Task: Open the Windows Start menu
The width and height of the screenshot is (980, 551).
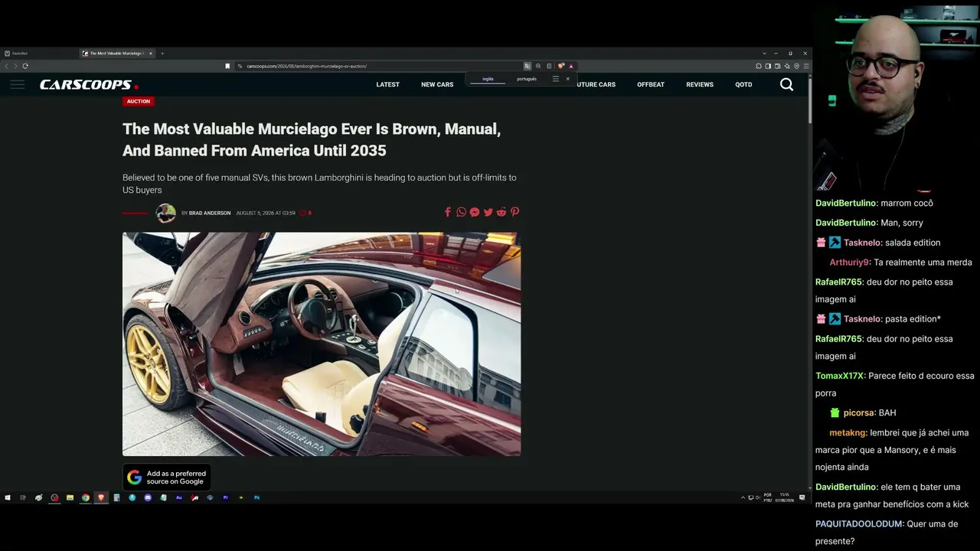Action: click(x=8, y=497)
